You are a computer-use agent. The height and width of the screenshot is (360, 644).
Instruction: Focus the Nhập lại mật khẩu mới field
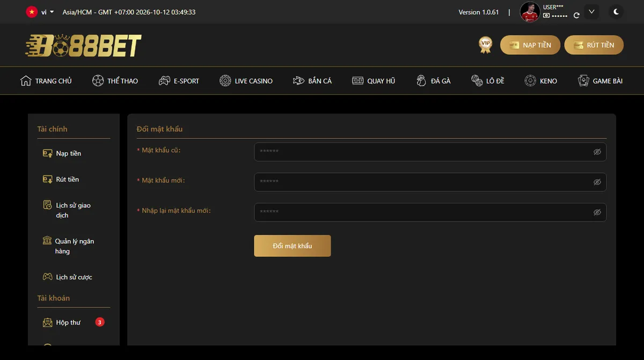[x=430, y=212]
